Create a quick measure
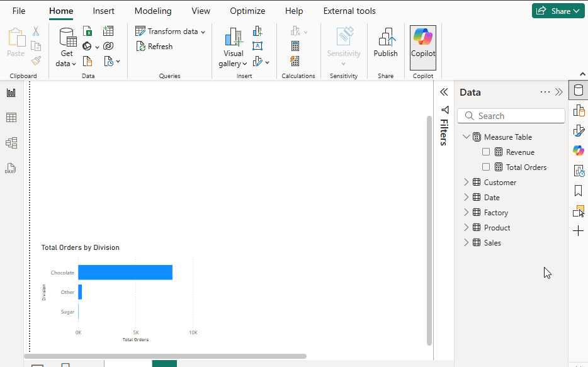The width and height of the screenshot is (588, 367). pyautogui.click(x=295, y=61)
